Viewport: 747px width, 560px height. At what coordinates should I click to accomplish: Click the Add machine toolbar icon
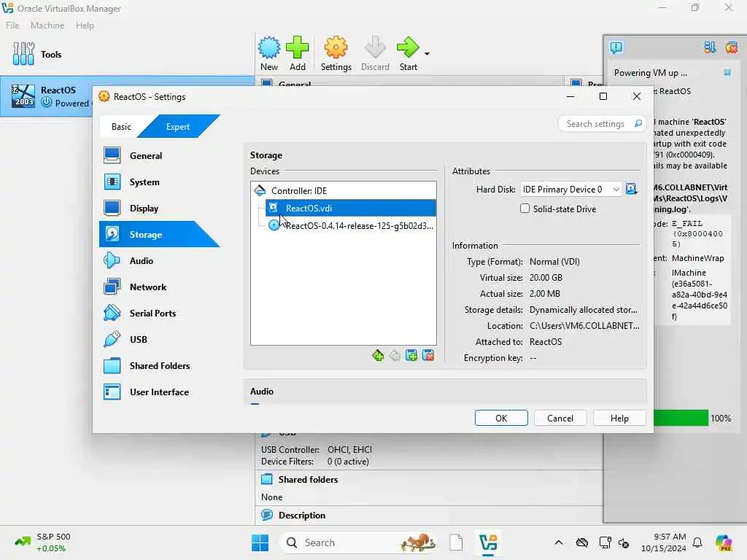[298, 47]
